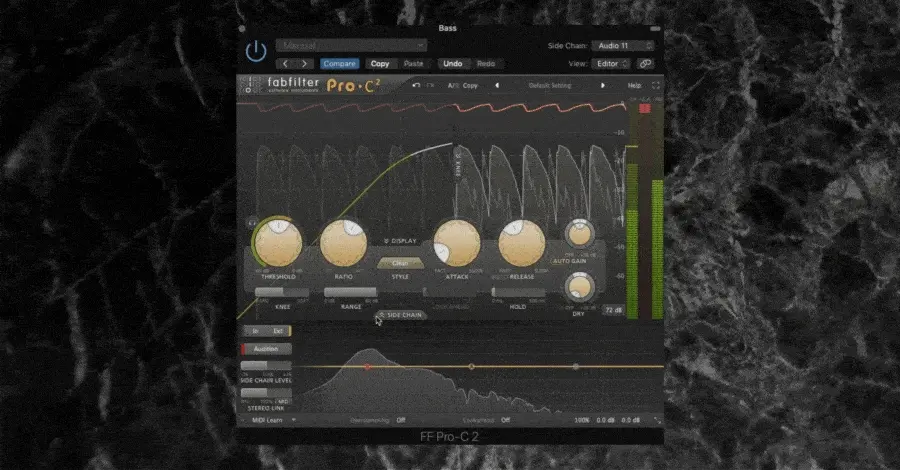
Task: Click the red low band filter node
Action: tap(368, 366)
